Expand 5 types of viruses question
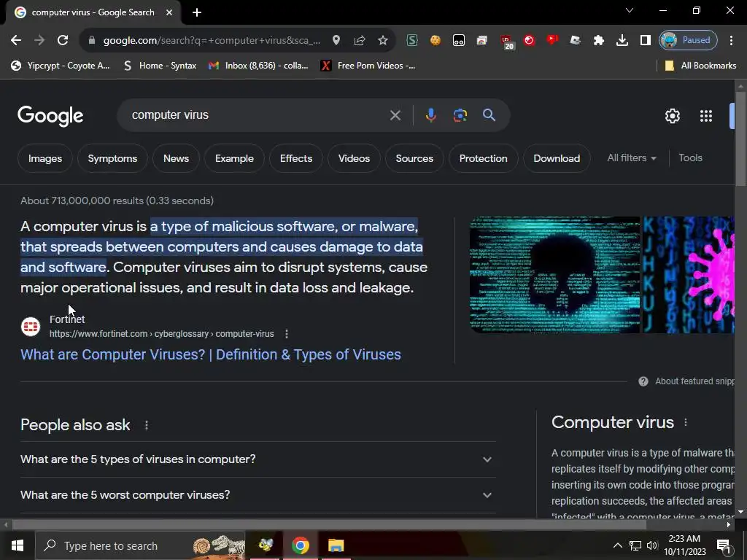747x560 pixels. point(258,459)
